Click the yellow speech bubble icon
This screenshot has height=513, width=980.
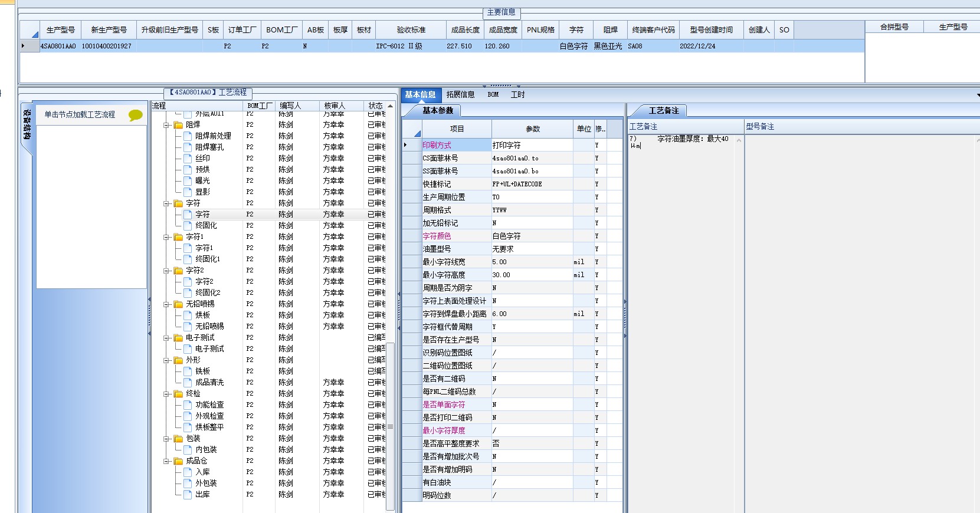click(136, 115)
